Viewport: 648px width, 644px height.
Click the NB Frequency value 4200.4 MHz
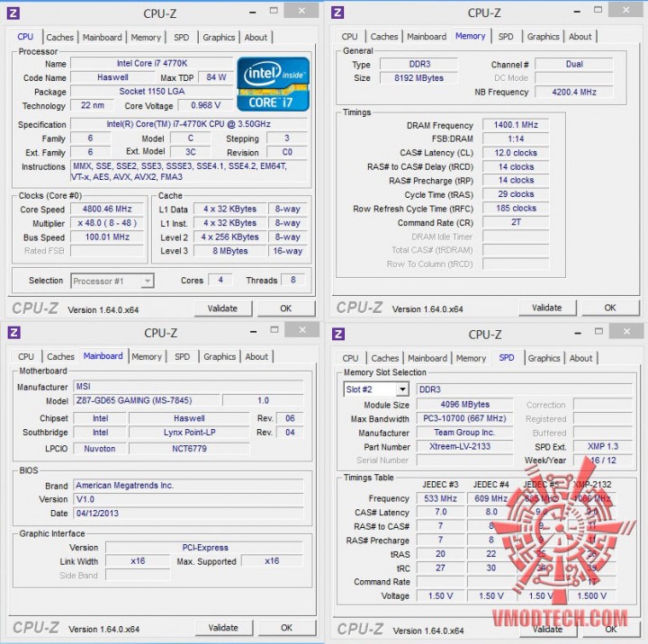[574, 92]
